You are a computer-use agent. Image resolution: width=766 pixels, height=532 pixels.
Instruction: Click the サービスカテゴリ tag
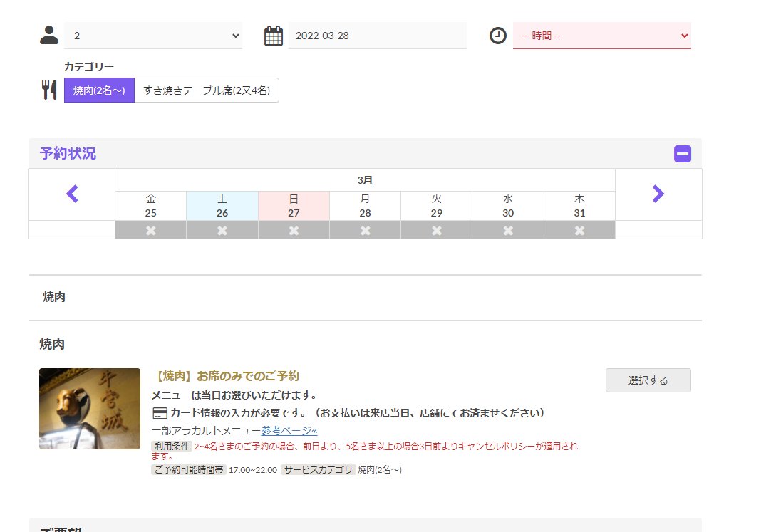318,469
